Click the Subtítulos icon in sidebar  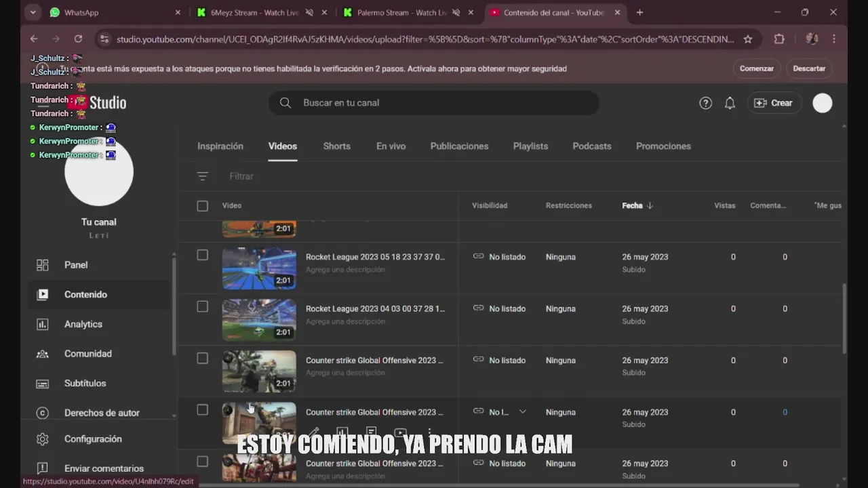point(42,384)
